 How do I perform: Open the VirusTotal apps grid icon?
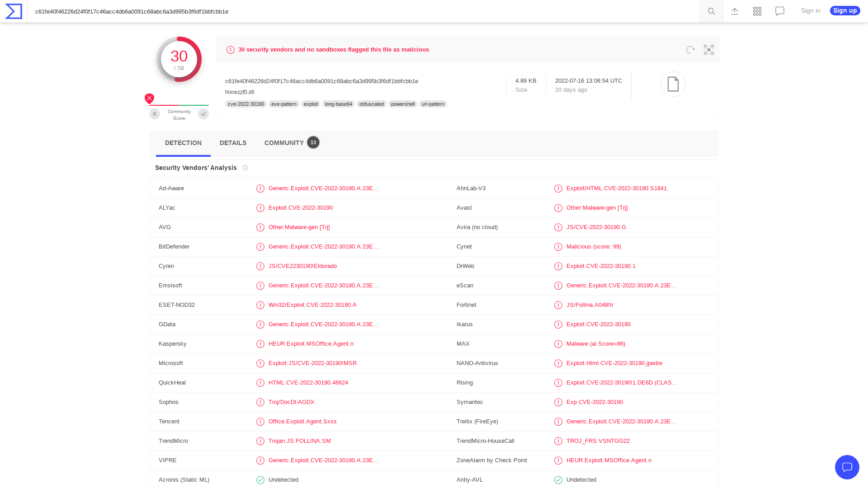point(757,11)
